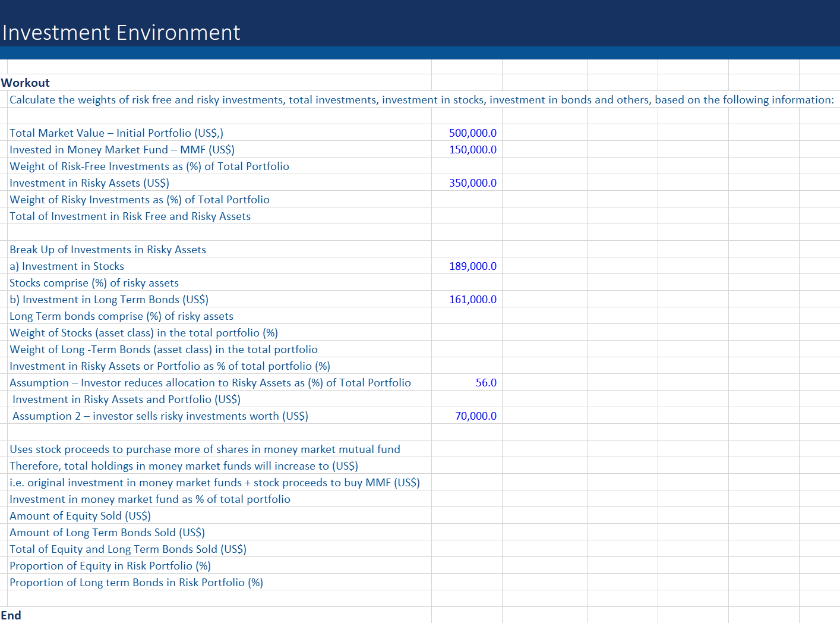Click the Investment Environment title
The height and width of the screenshot is (623, 840).
coord(121,33)
